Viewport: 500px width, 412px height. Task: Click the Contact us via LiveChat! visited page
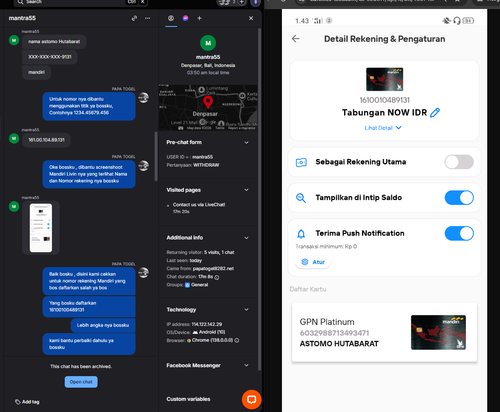click(199, 205)
